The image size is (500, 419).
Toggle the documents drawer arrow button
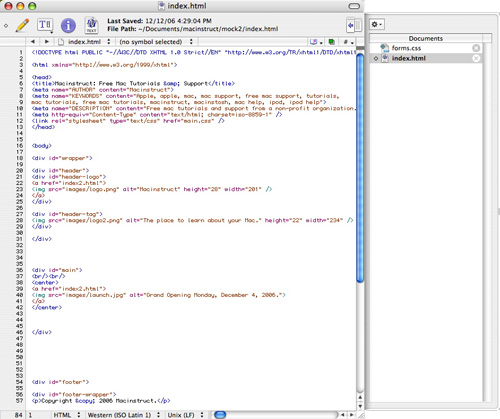(x=350, y=25)
